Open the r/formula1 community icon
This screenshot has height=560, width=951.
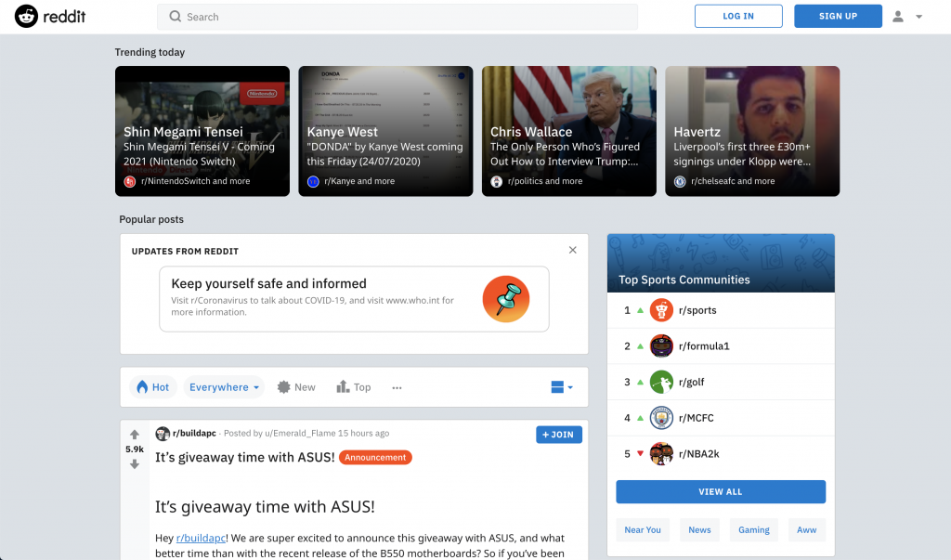click(x=661, y=346)
